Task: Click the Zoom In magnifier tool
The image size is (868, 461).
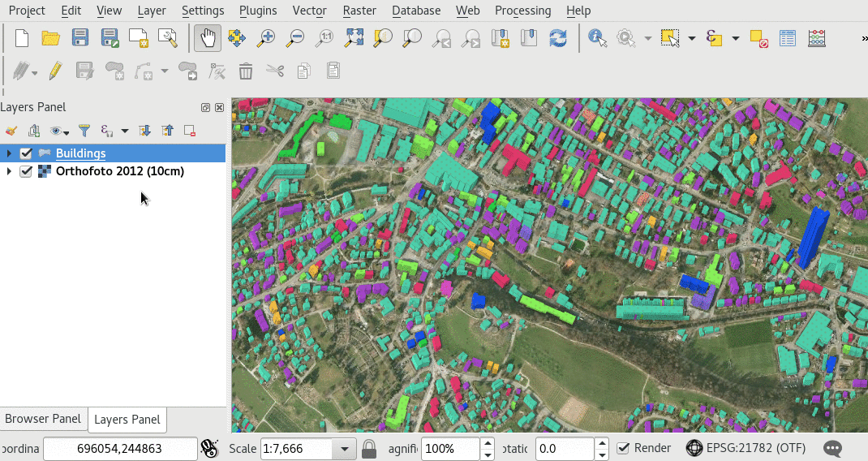Action: [266, 38]
